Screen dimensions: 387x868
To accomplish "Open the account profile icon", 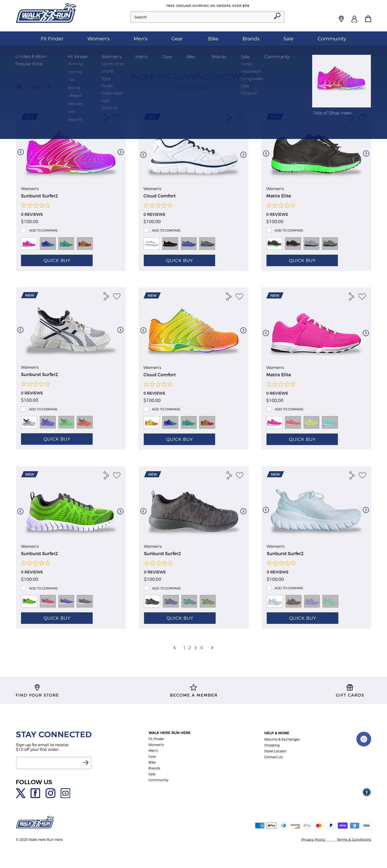I will click(x=354, y=19).
